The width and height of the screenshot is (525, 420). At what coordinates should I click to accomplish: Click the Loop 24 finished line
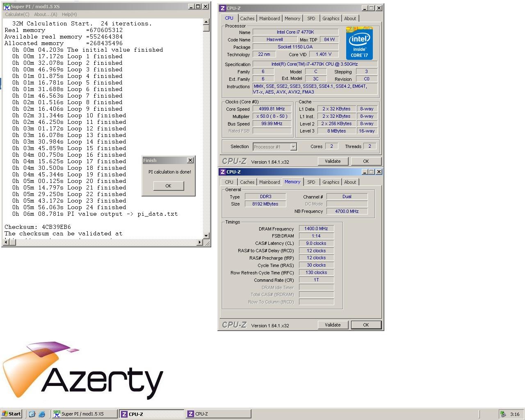(x=69, y=207)
